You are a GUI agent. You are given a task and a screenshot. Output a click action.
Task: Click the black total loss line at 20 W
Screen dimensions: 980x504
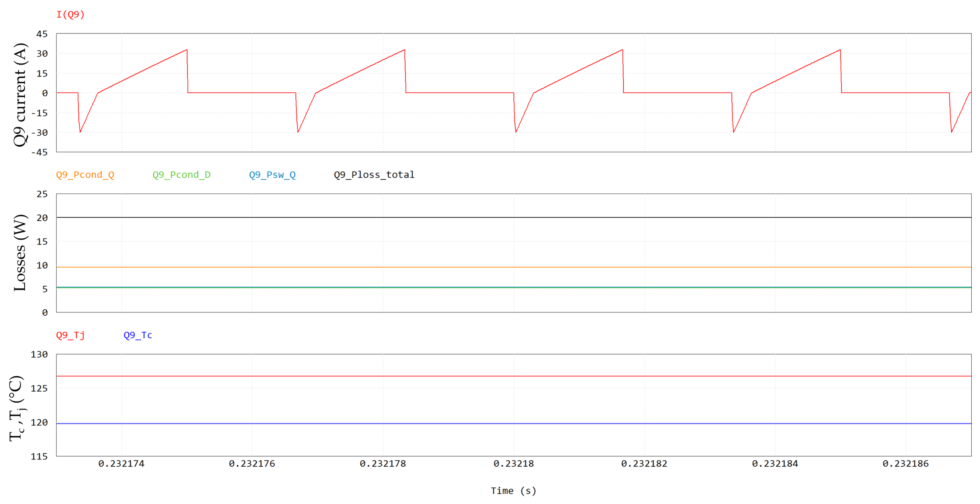tap(514, 217)
